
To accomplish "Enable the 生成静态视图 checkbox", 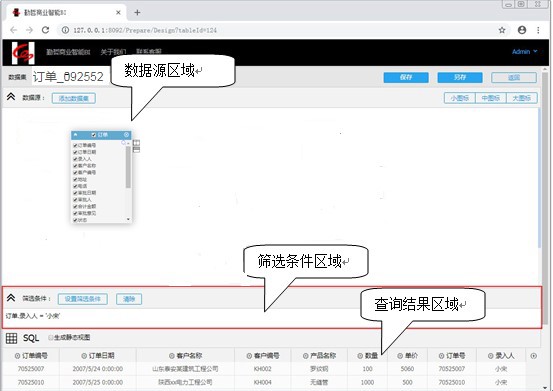I will (51, 337).
